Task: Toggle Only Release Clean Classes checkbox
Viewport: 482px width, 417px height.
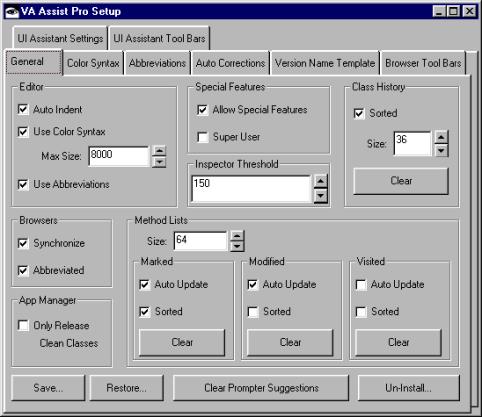Action: click(23, 325)
